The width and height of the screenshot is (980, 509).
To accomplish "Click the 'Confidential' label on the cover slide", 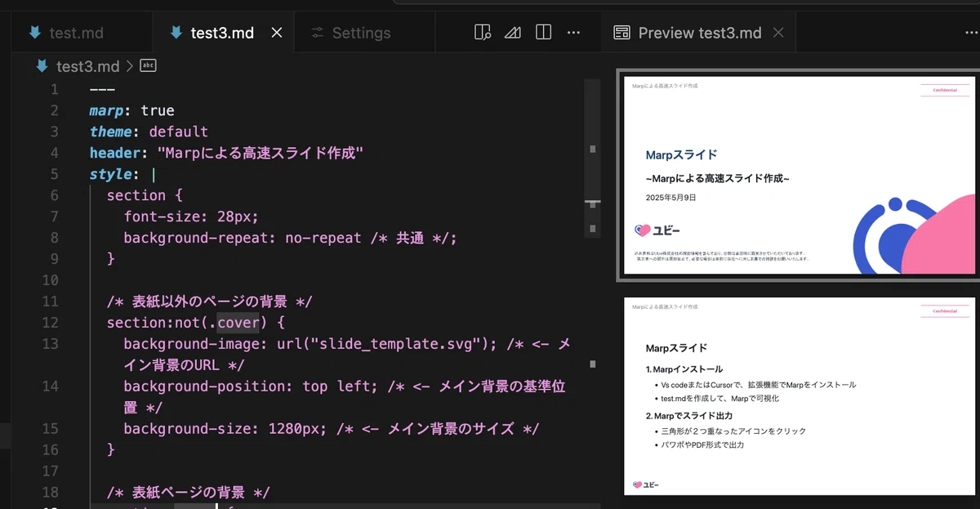I will (945, 91).
